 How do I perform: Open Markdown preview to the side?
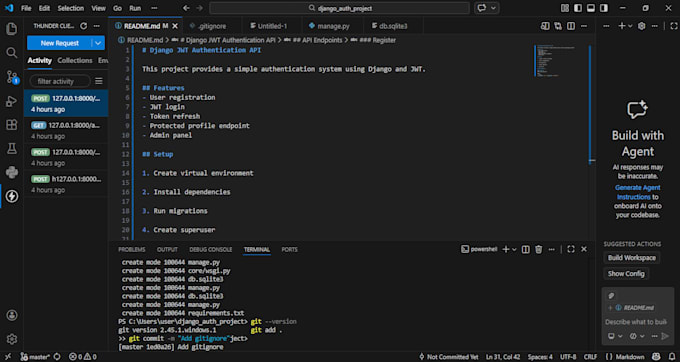545,26
